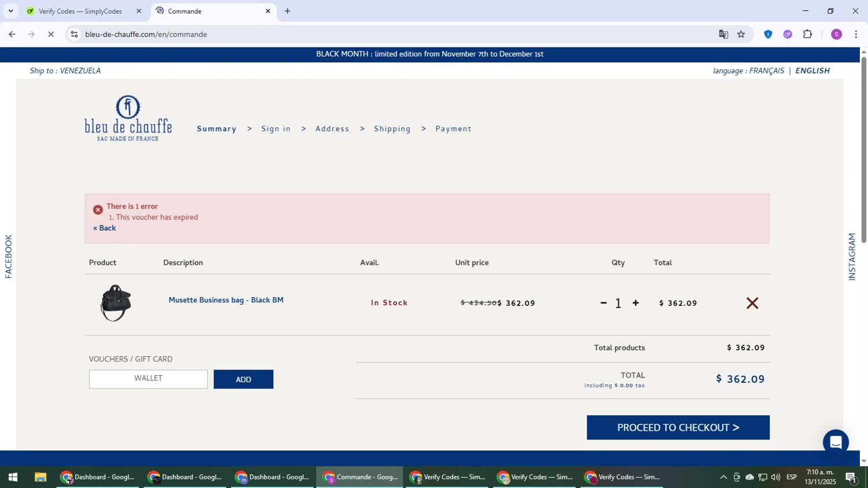
Task: Close the Commande browser tab
Action: [268, 11]
